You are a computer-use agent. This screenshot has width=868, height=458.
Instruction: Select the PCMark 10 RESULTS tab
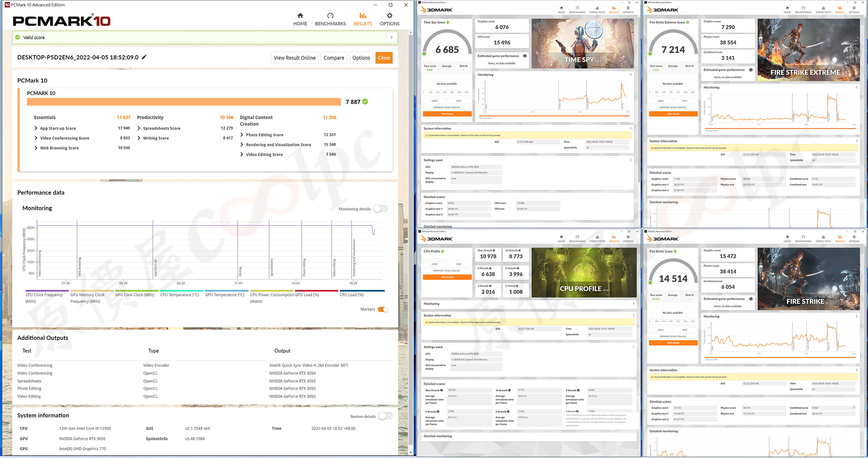coord(363,19)
